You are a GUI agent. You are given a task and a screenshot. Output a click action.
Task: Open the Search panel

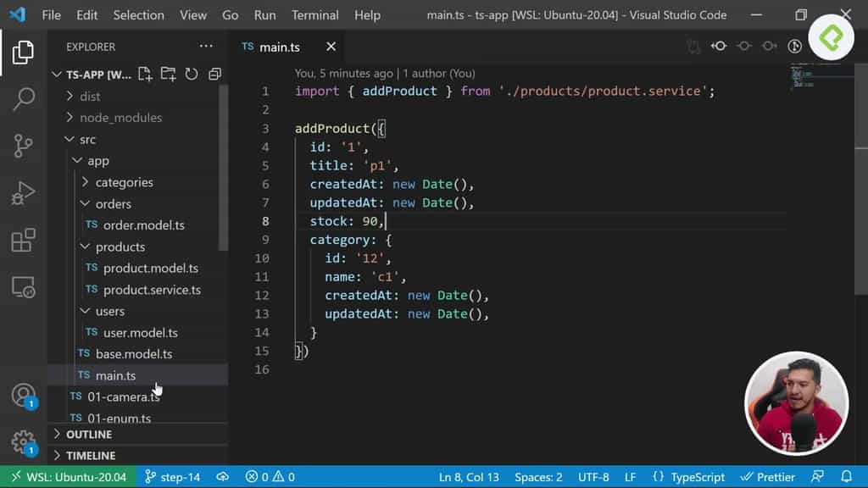23,97
